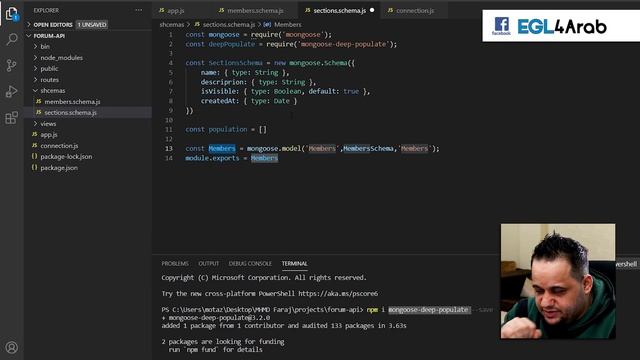Open the Debug Console panel tab
640x360 pixels.
point(250,264)
